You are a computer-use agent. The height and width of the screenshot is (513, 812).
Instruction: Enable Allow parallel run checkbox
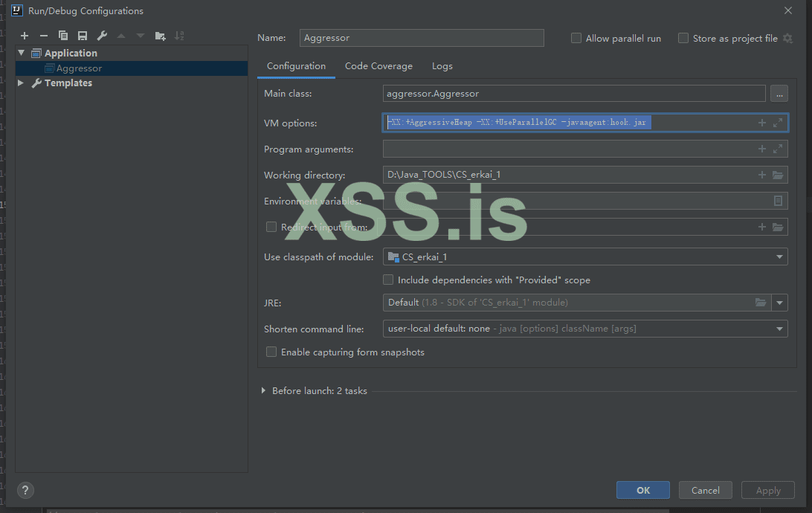tap(576, 38)
